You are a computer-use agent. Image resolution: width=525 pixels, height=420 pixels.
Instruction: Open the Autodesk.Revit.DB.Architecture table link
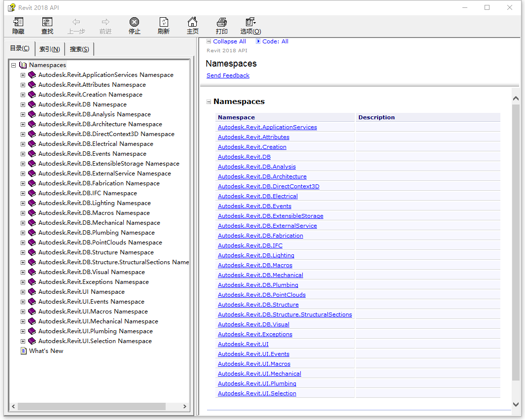tap(262, 176)
